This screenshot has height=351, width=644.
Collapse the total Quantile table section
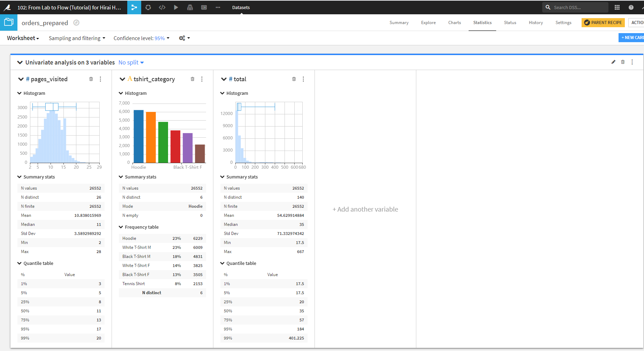222,263
